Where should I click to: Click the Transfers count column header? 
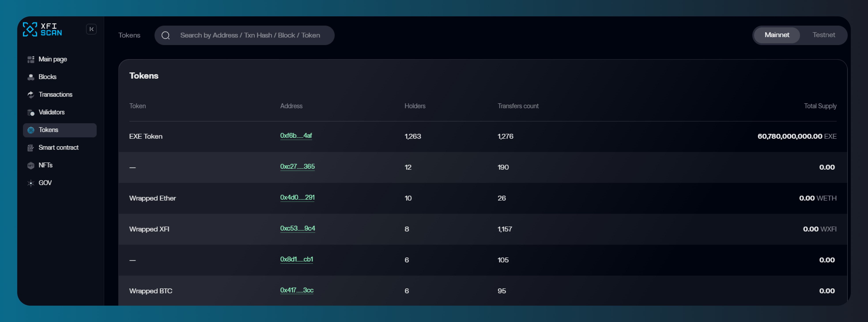[518, 106]
